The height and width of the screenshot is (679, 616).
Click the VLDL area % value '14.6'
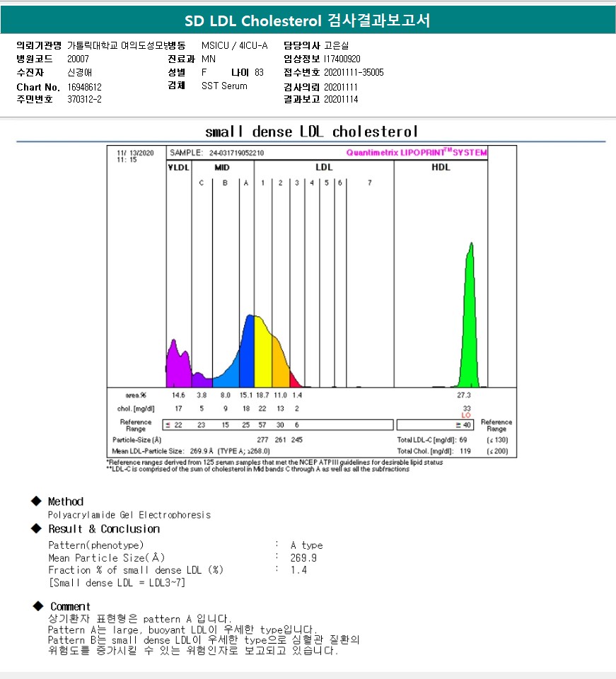tap(178, 395)
